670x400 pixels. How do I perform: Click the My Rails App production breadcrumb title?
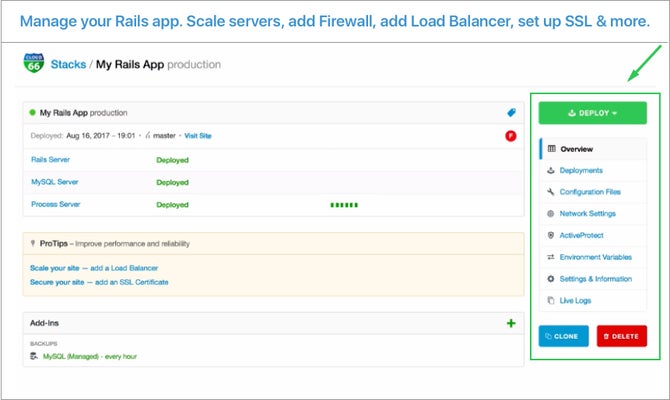click(158, 64)
